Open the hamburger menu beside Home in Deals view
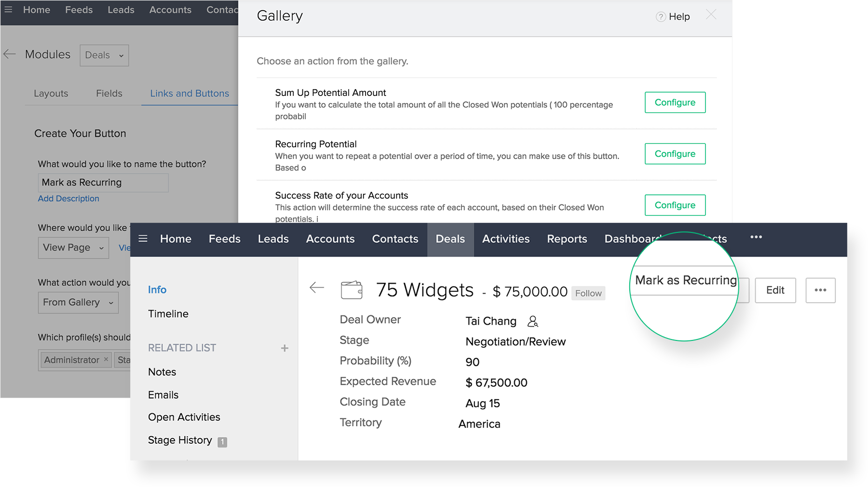Viewport: 868px width, 487px height. 143,239
